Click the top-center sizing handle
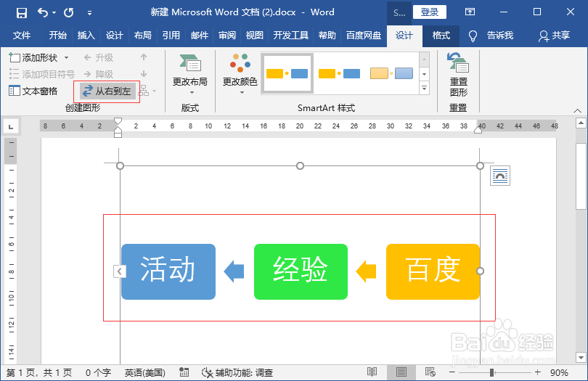Screen dimensions: 588x381 pos(300,165)
